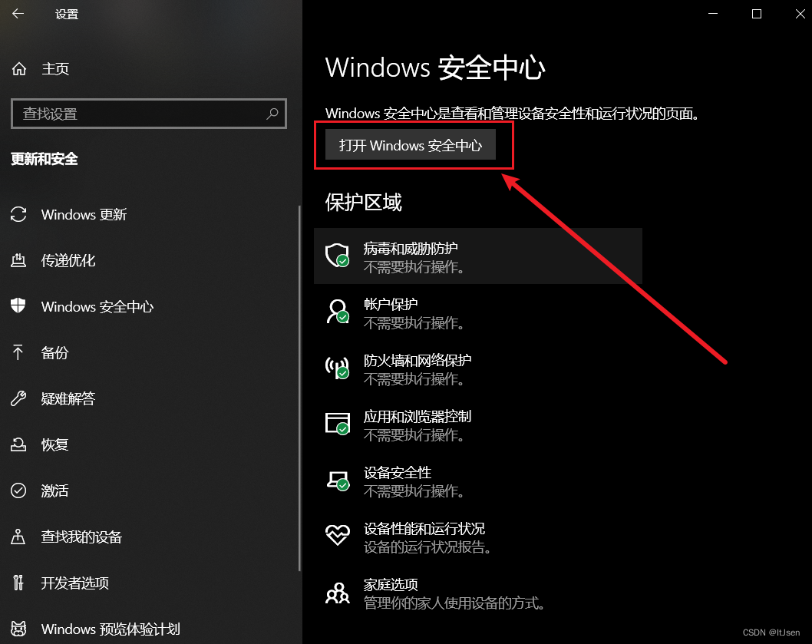Open the 备份 page
812x644 pixels.
[x=55, y=353]
